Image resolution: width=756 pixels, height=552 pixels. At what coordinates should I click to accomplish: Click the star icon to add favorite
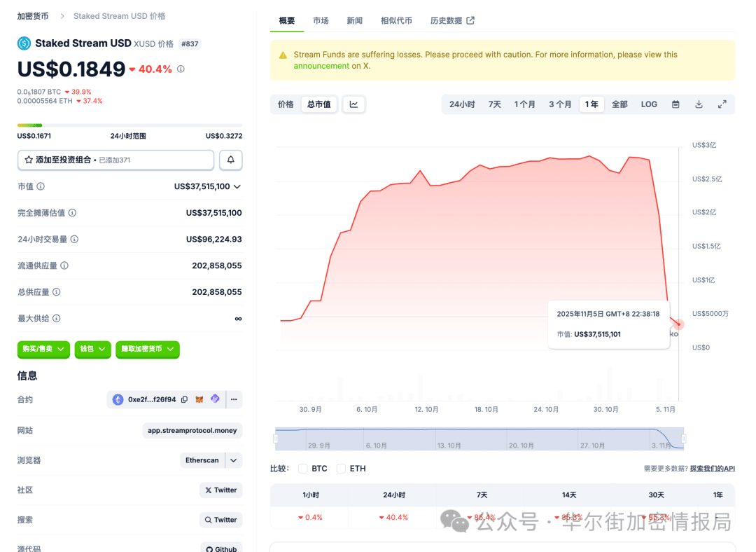pyautogui.click(x=29, y=160)
